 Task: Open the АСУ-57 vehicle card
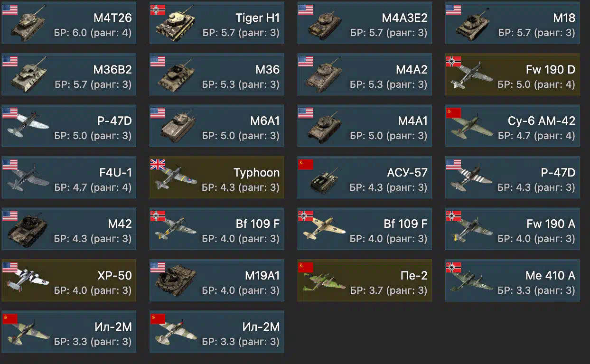[365, 177]
